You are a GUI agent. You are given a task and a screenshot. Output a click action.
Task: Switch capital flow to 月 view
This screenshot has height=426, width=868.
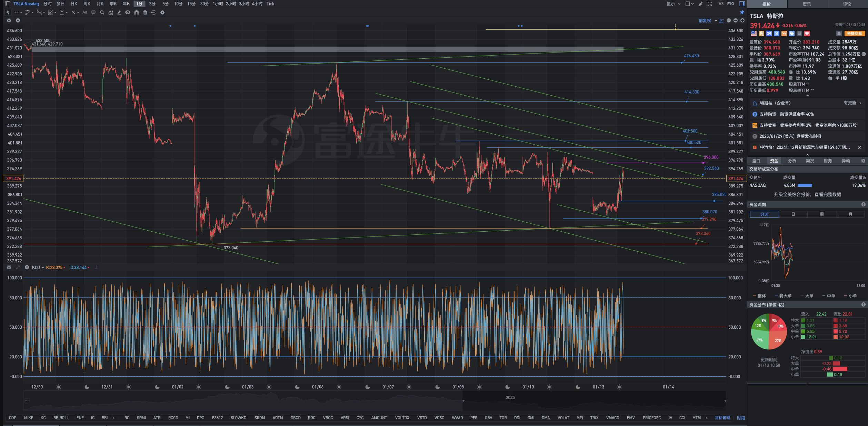pyautogui.click(x=850, y=214)
